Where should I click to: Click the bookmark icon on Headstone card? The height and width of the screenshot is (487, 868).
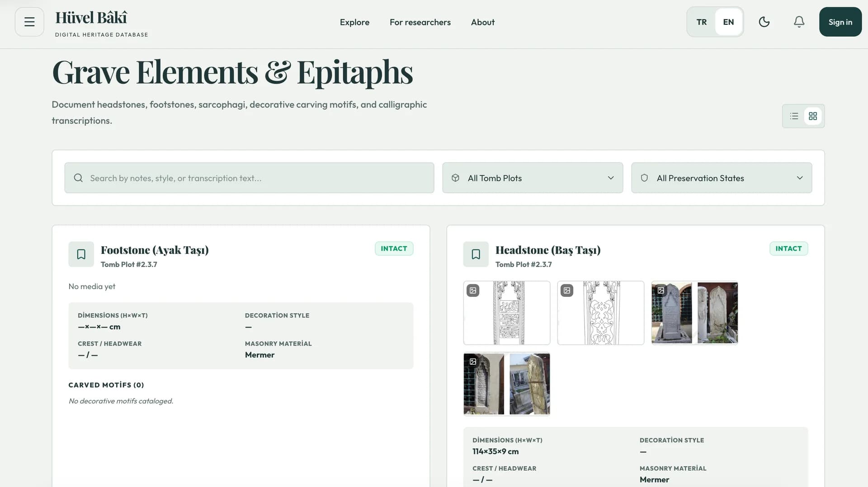click(x=476, y=254)
